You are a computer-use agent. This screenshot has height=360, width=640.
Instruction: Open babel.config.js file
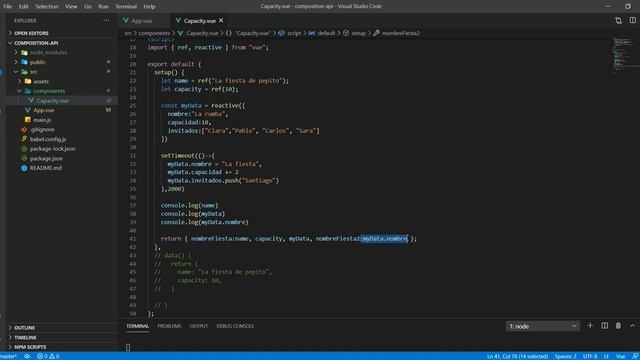coord(48,139)
